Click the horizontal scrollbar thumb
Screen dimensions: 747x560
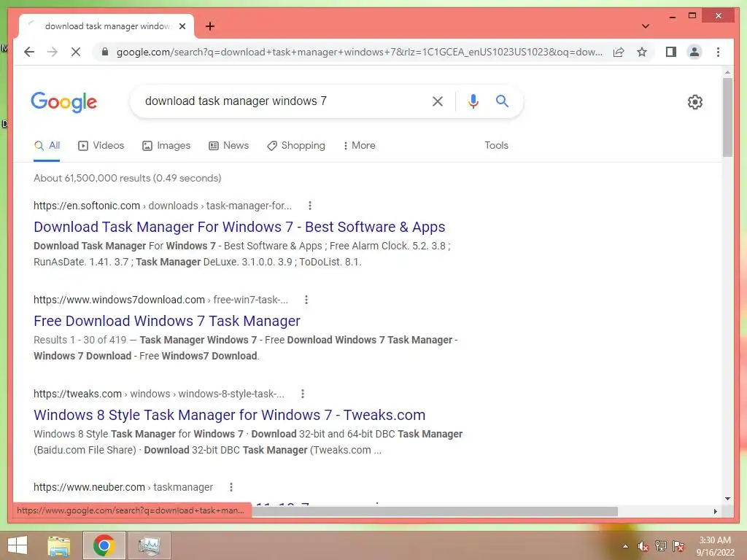(435, 511)
